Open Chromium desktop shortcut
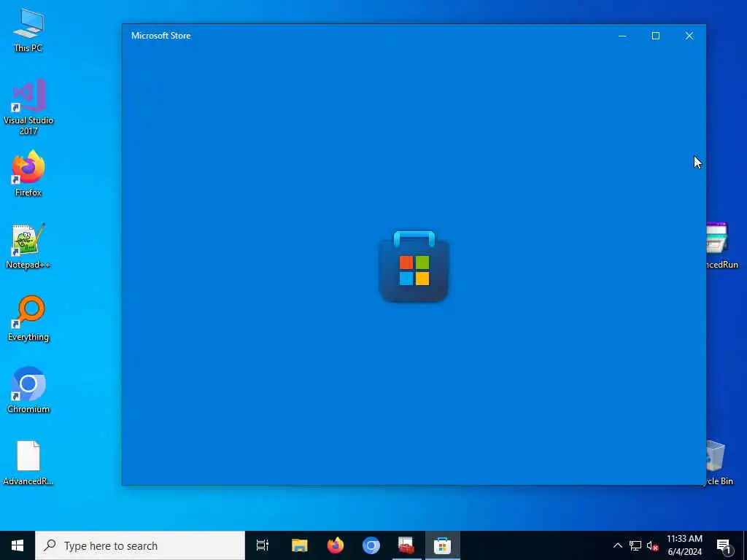The height and width of the screenshot is (560, 747). (x=28, y=390)
